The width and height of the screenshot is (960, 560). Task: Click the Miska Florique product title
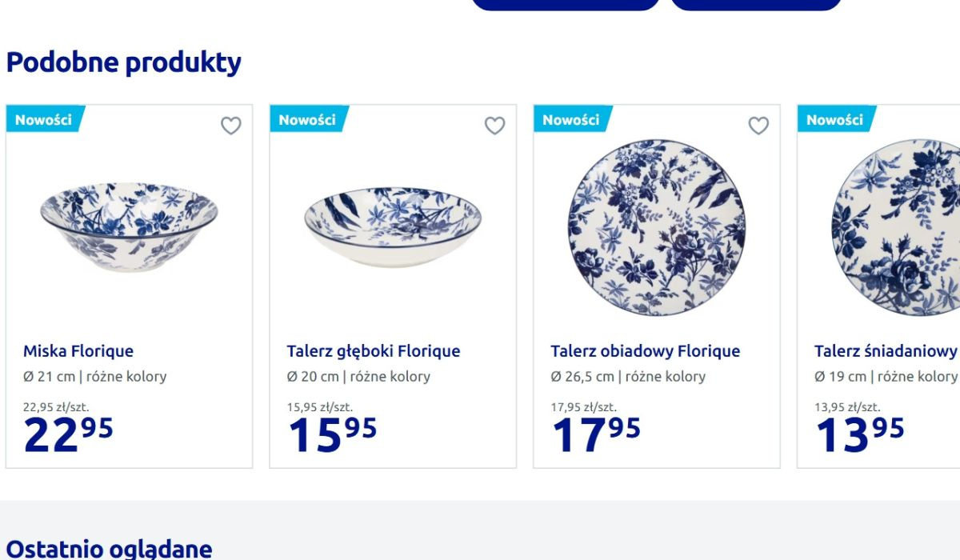click(x=78, y=351)
